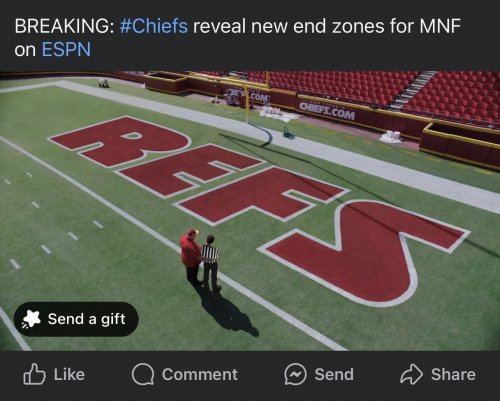Click the Share arrow icon

[x=411, y=374]
